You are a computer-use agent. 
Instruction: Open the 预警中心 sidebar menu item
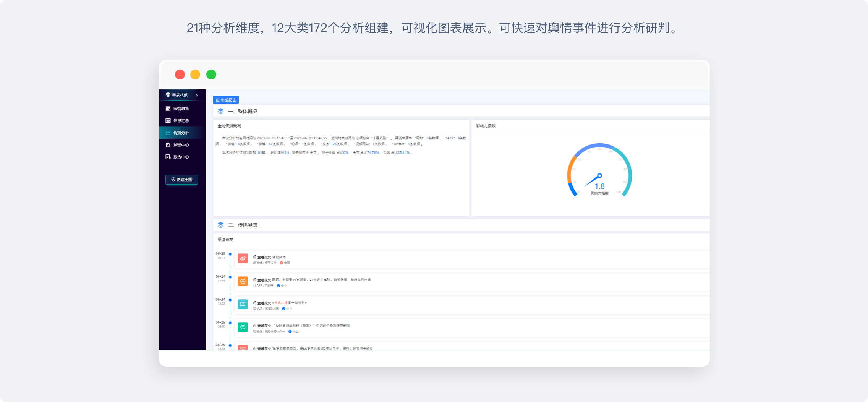click(182, 145)
